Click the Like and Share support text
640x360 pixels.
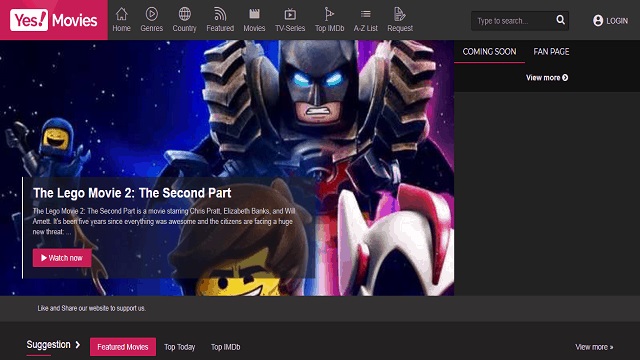pos(91,308)
